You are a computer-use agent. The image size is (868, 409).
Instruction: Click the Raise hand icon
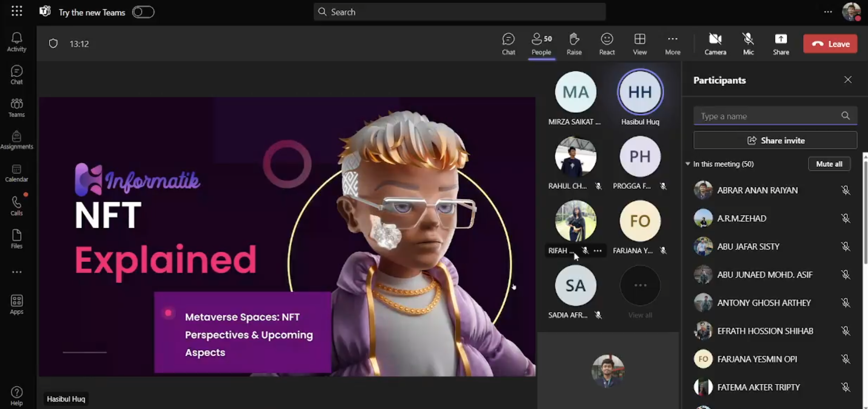[x=574, y=44]
